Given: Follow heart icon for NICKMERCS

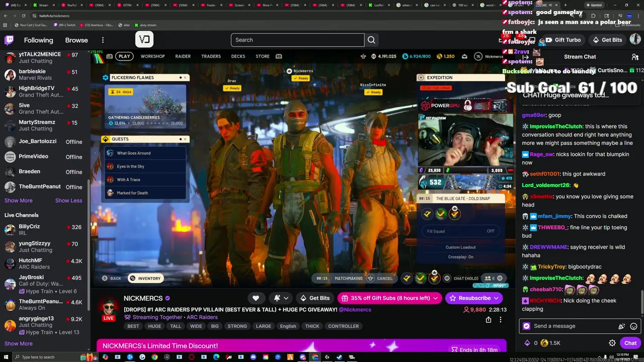Looking at the screenshot, I should [256, 298].
